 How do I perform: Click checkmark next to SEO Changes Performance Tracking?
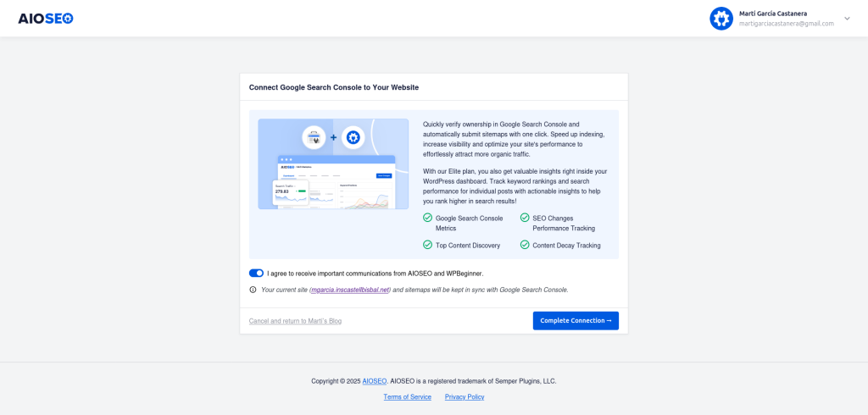point(525,218)
